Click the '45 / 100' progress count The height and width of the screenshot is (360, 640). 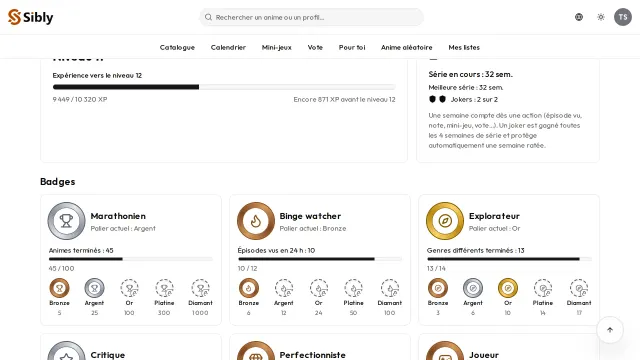pyautogui.click(x=61, y=269)
